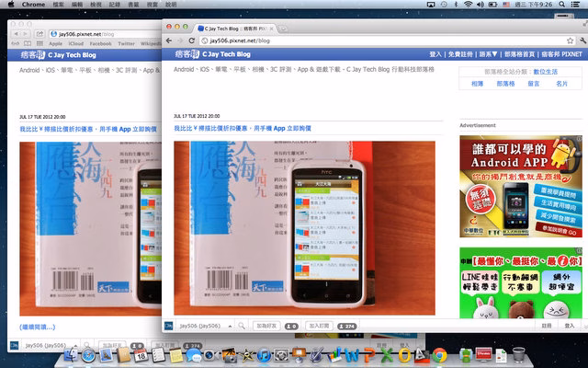Screen dimensions: 588x368
Task: Open Microsoft Word from the Dock
Action: 352,355
